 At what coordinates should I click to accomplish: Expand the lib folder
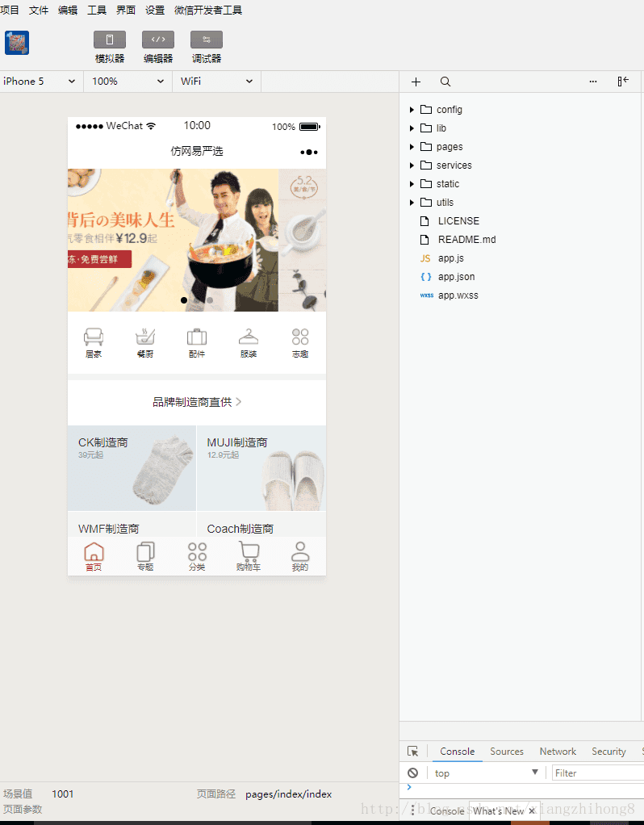pyautogui.click(x=412, y=128)
